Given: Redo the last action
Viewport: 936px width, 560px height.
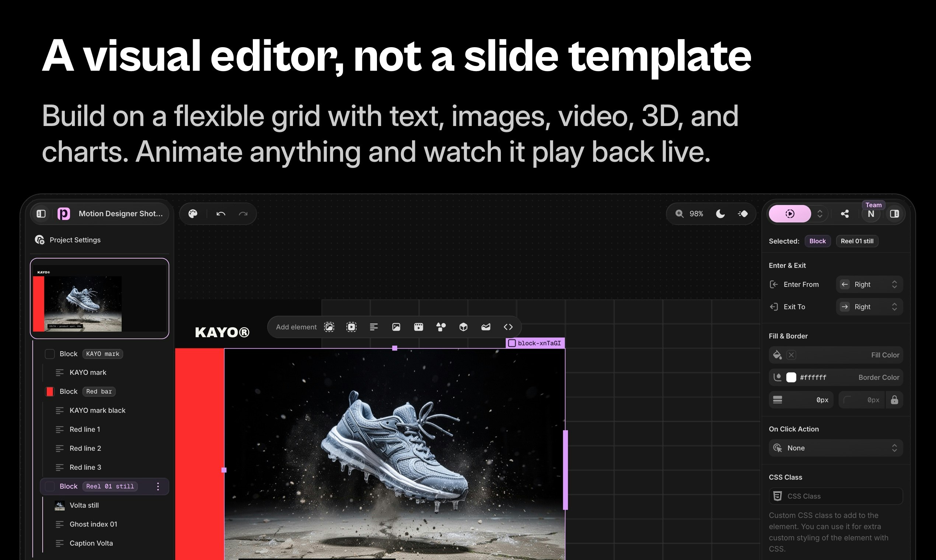Looking at the screenshot, I should [243, 214].
